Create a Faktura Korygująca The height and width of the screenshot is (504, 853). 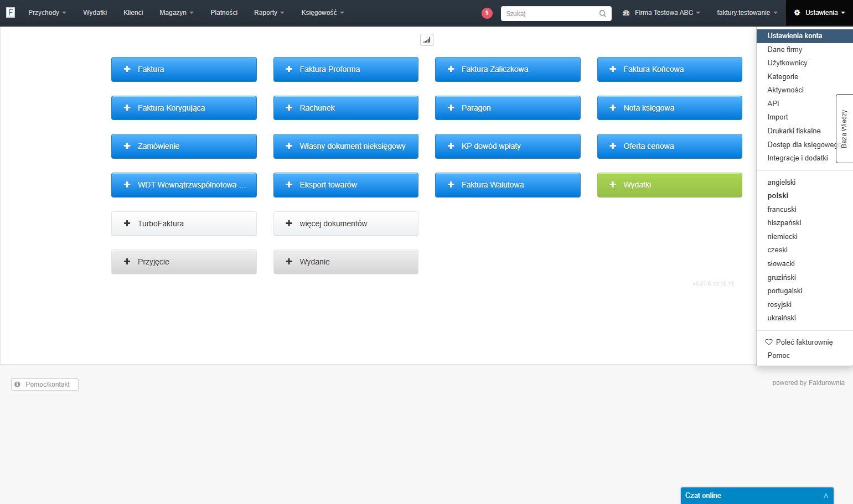click(x=184, y=108)
